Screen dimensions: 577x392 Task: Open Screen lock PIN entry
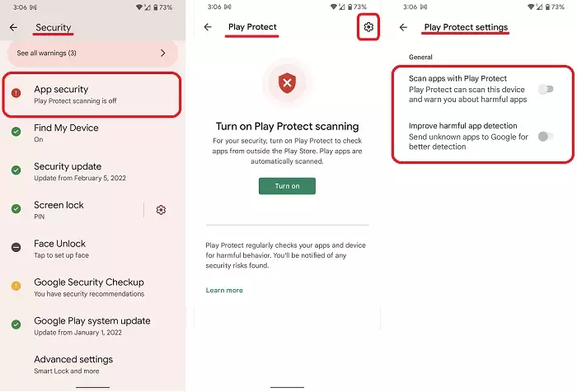pos(73,210)
